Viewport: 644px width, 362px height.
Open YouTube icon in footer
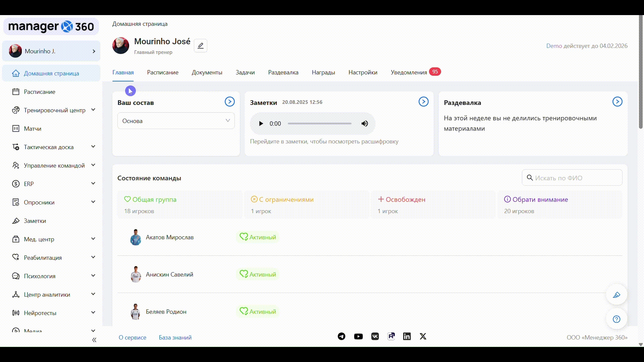[358, 336]
